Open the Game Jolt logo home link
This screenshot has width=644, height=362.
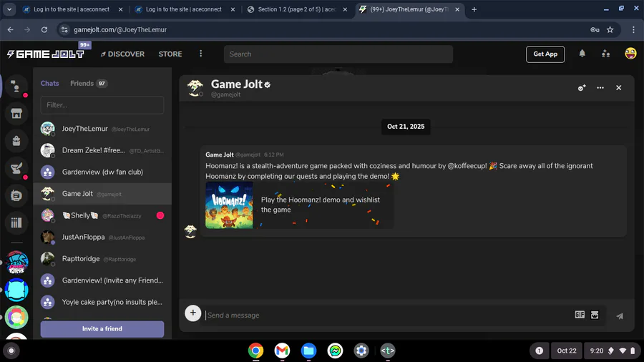point(46,54)
